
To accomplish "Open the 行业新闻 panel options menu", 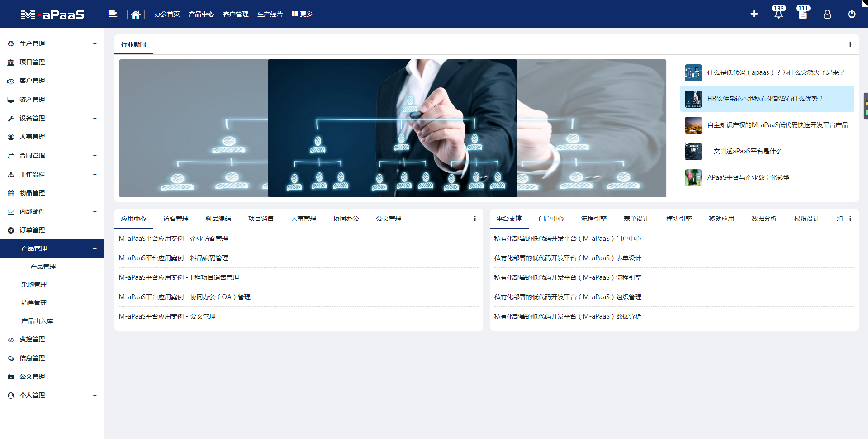I will pos(850,44).
